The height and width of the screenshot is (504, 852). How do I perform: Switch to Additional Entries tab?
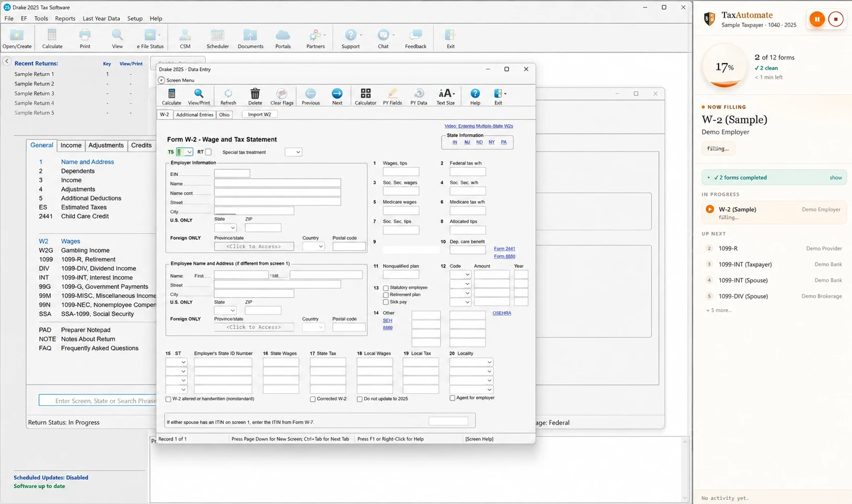194,114
